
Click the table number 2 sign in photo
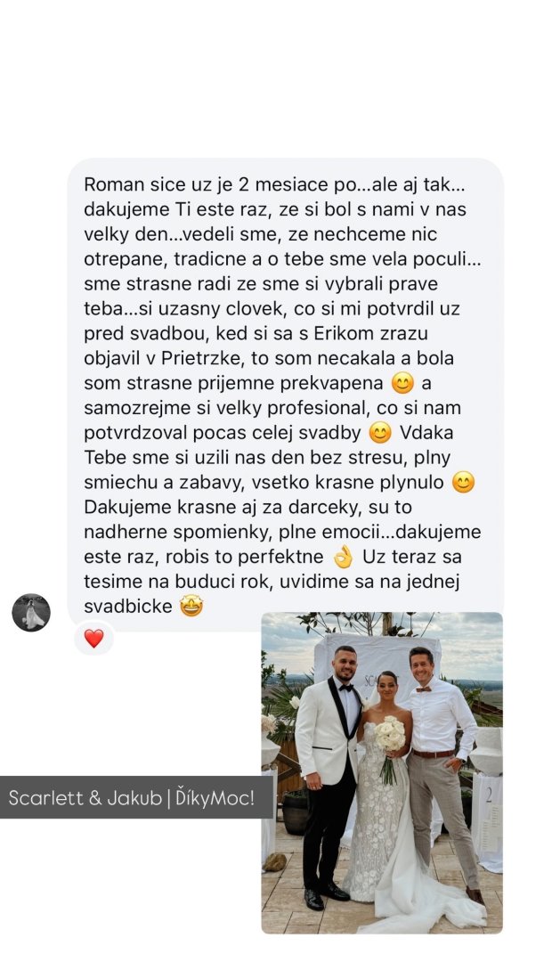click(x=488, y=797)
